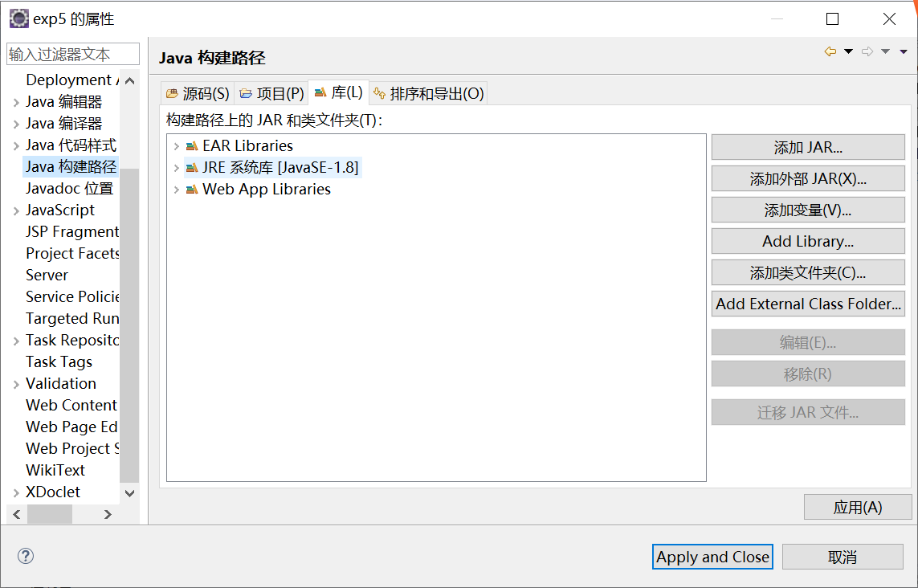
Task: Click the JRE system library icon
Action: pyautogui.click(x=191, y=168)
